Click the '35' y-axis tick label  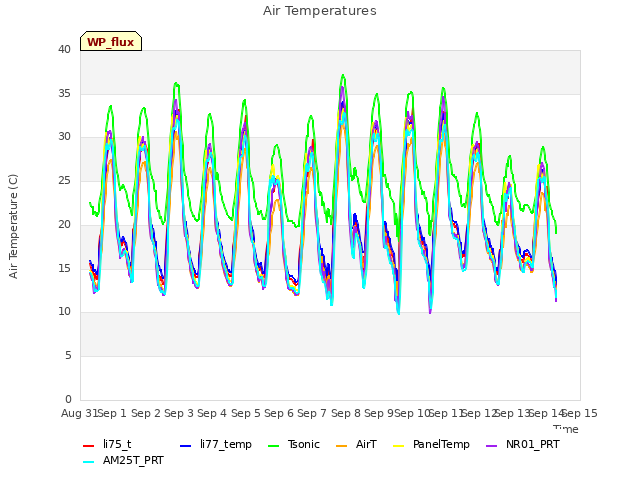pos(64,93)
